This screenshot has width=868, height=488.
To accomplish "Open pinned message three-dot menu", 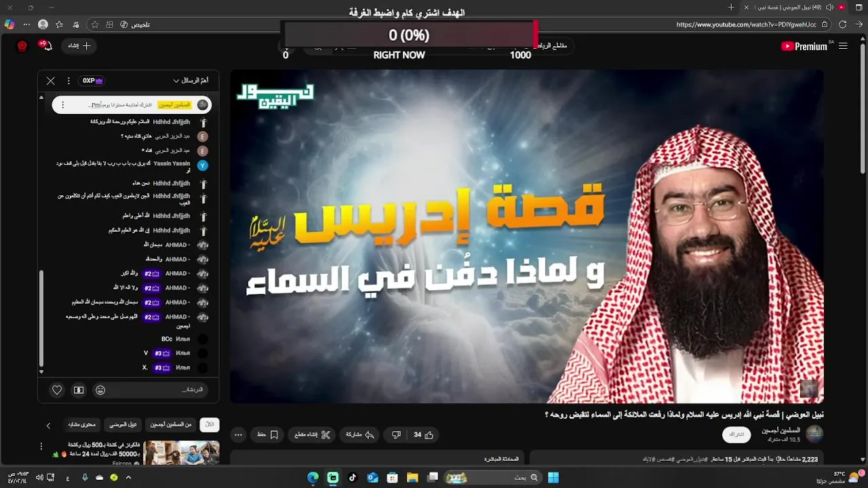I will point(62,105).
